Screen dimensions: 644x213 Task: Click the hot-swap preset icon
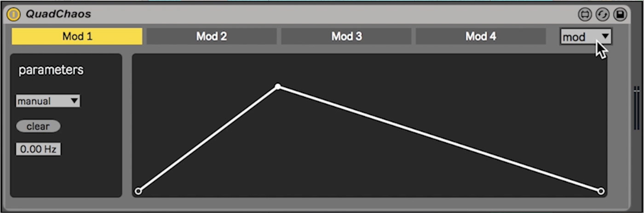coord(602,15)
